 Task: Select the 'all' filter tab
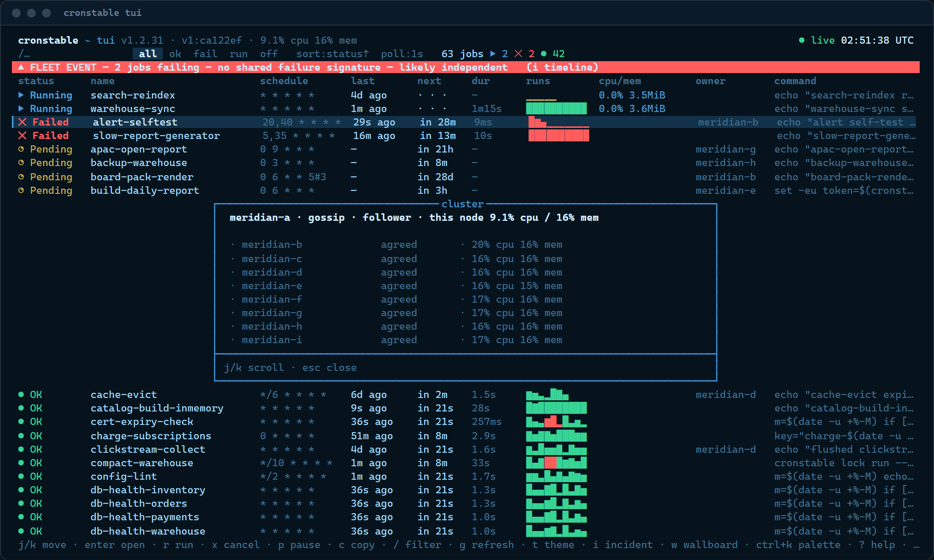[x=148, y=54]
